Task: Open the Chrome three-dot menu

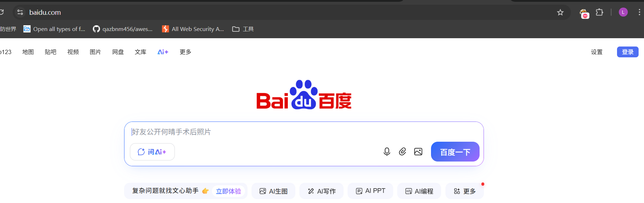Action: tap(639, 12)
